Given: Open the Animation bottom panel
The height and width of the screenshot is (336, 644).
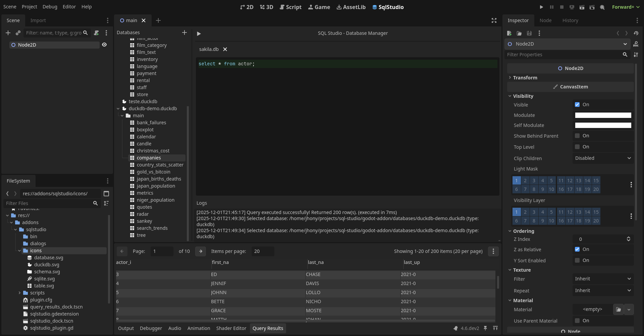Looking at the screenshot, I should pyautogui.click(x=199, y=328).
